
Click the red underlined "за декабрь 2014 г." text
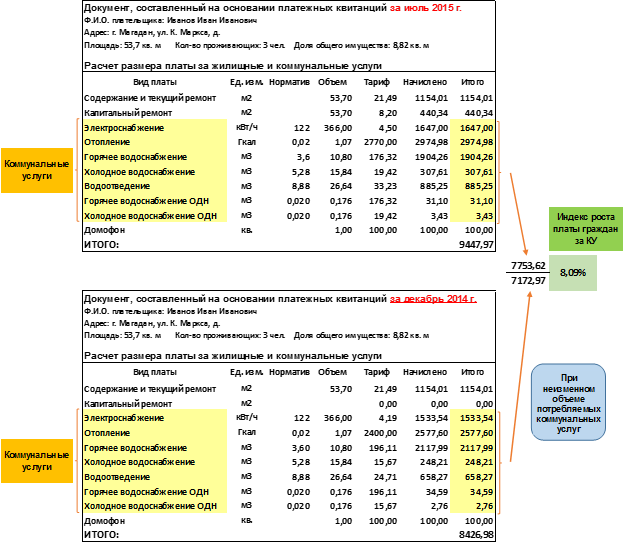[x=433, y=299]
